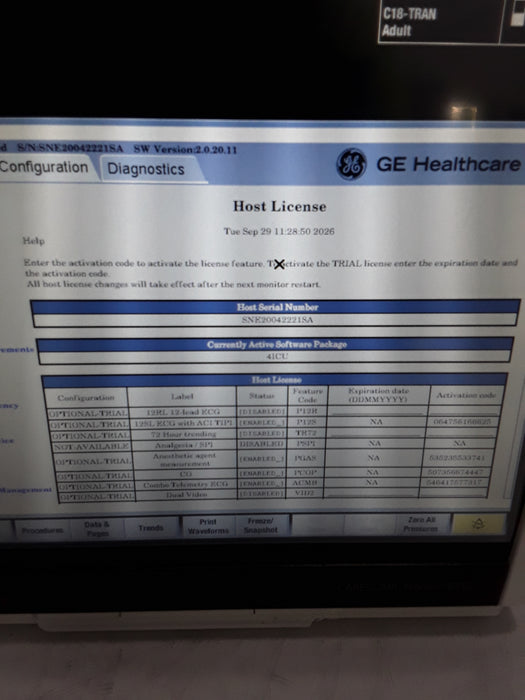
Task: Select C18-TRAN Adult patient info box
Action: [439, 22]
